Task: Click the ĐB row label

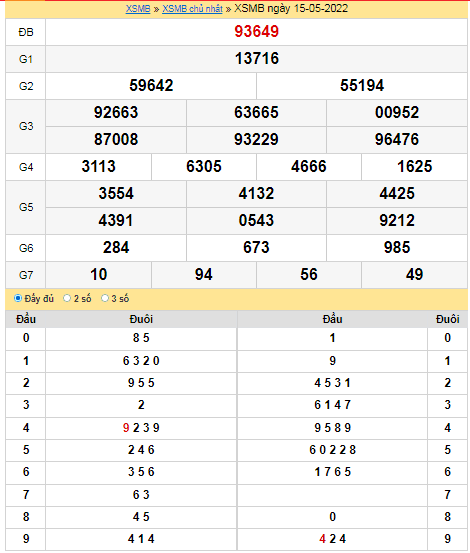Action: (26, 32)
